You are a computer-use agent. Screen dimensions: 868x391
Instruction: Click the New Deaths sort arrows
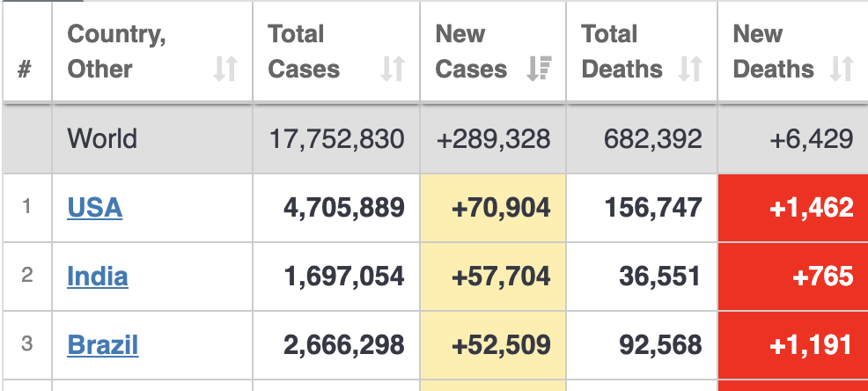(x=842, y=69)
